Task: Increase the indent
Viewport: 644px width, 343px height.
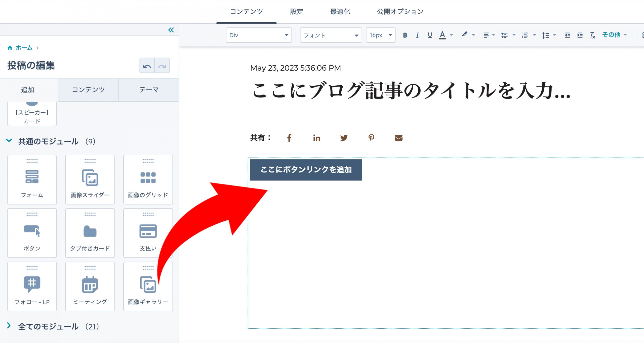Action: click(x=580, y=35)
